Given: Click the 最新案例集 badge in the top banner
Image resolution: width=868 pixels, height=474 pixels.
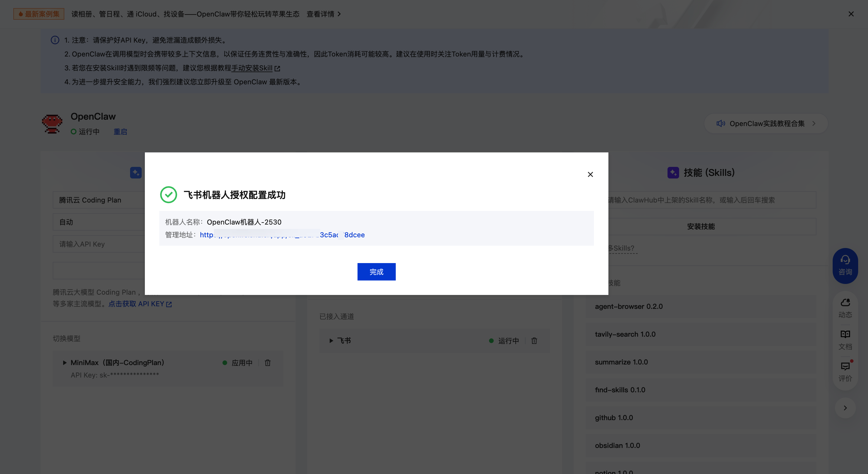Looking at the screenshot, I should [x=39, y=14].
